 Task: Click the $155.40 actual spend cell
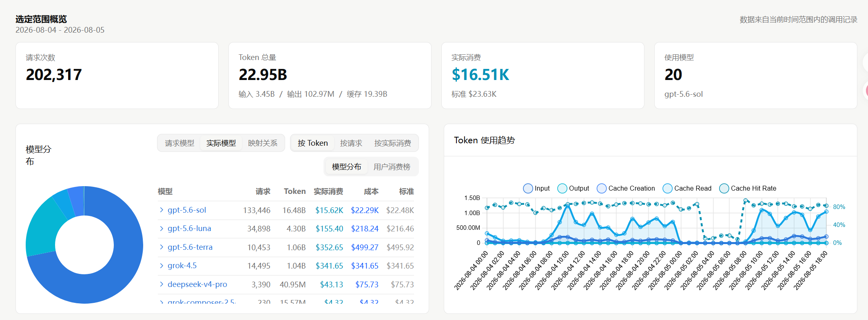tap(330, 229)
